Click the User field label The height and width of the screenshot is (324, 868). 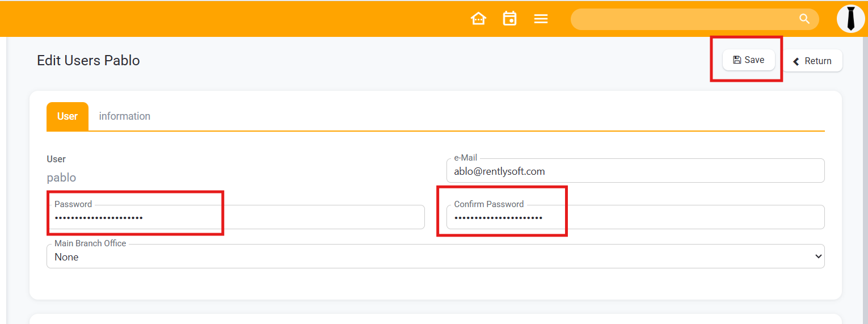[56, 159]
